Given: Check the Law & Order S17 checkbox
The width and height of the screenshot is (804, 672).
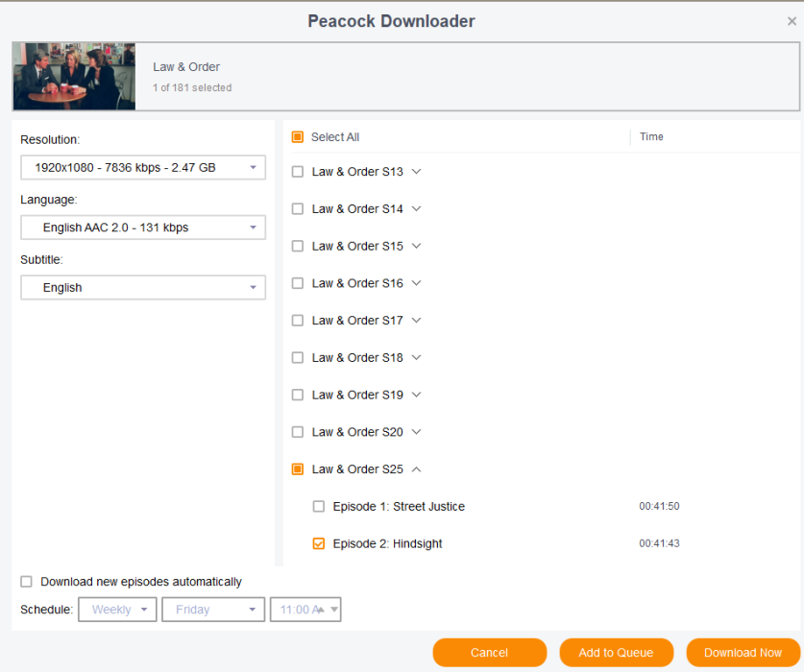Looking at the screenshot, I should [x=298, y=321].
